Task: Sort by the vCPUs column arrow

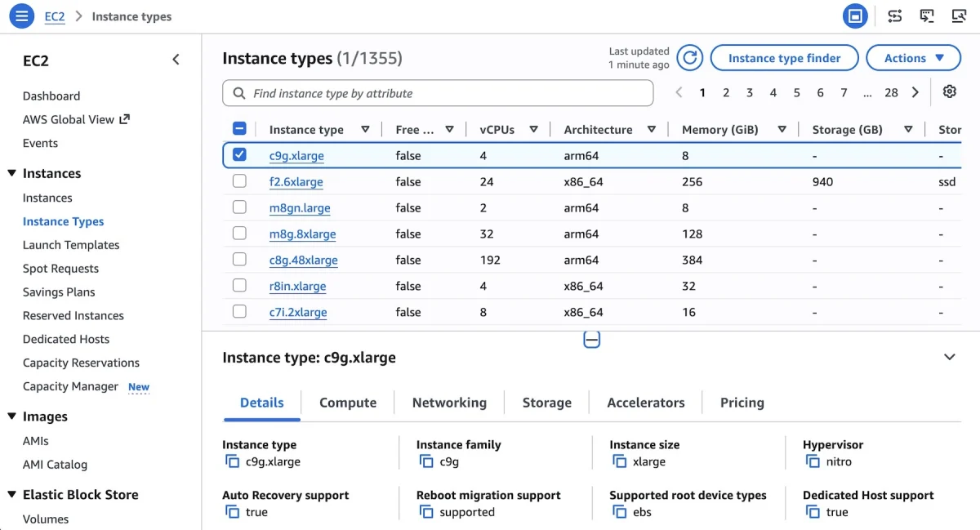Action: click(x=533, y=129)
